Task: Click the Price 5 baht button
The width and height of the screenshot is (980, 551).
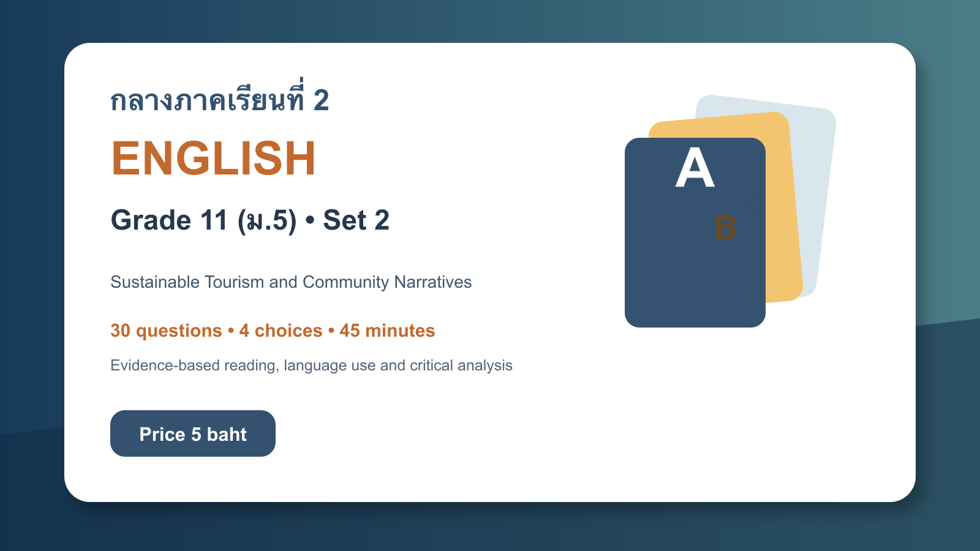Action: coord(193,433)
